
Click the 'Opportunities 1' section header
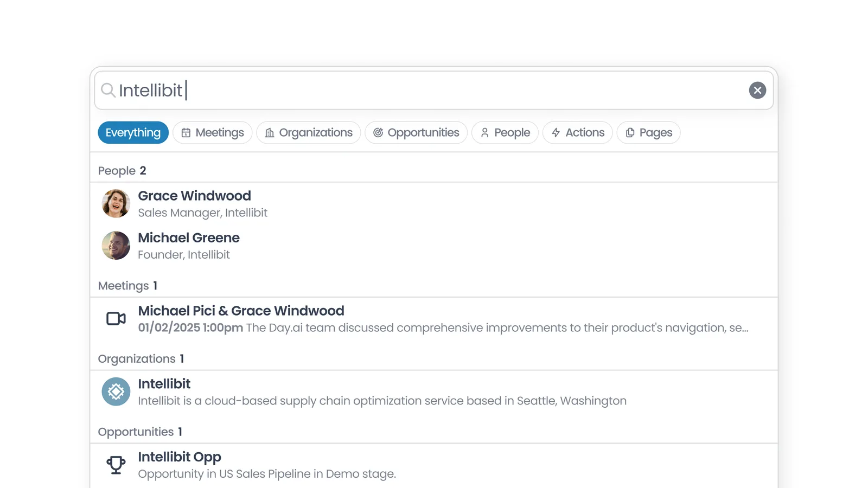click(140, 432)
